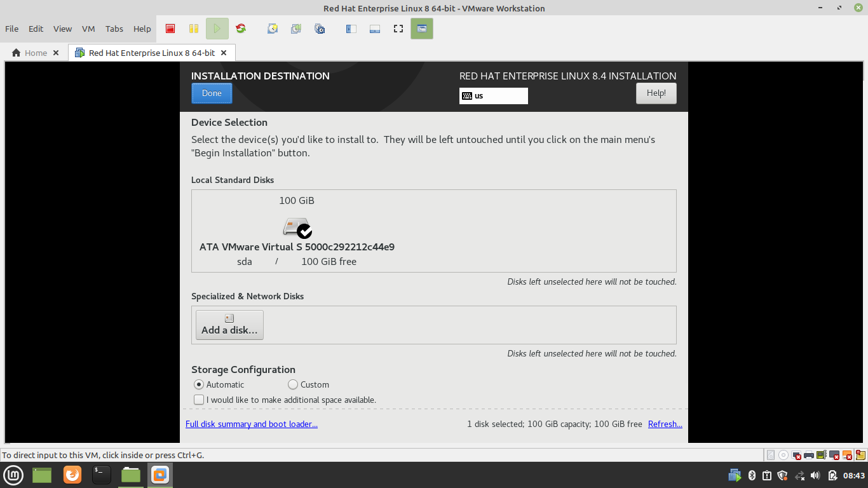The height and width of the screenshot is (488, 868).
Task: Click the green Play/Power On toolbar icon
Action: [217, 29]
